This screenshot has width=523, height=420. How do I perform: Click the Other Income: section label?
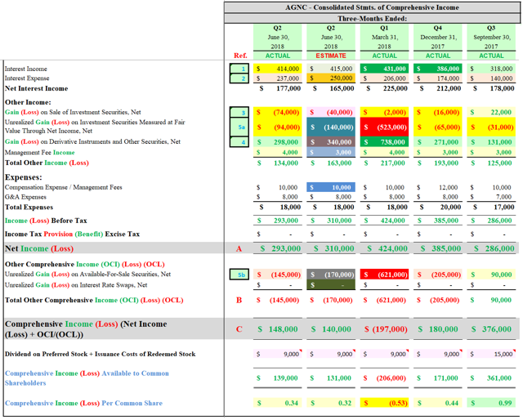(28, 102)
